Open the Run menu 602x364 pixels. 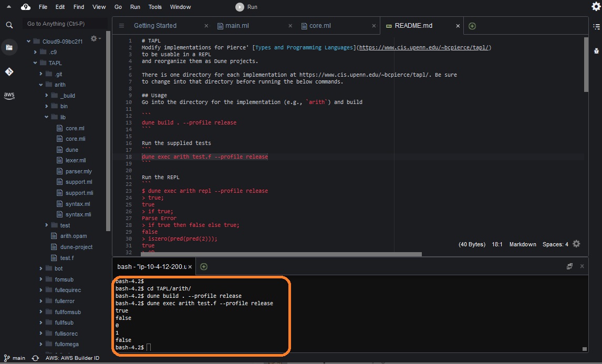pyautogui.click(x=135, y=7)
